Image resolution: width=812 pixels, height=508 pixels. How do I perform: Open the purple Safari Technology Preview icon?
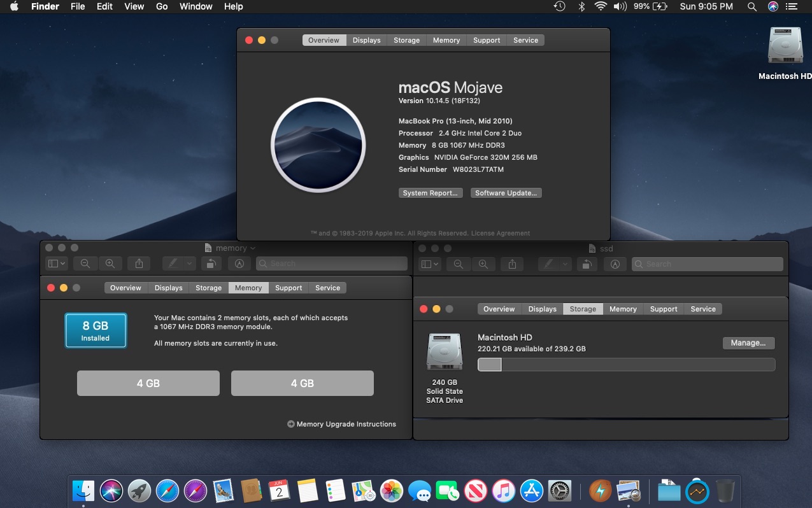(x=196, y=490)
